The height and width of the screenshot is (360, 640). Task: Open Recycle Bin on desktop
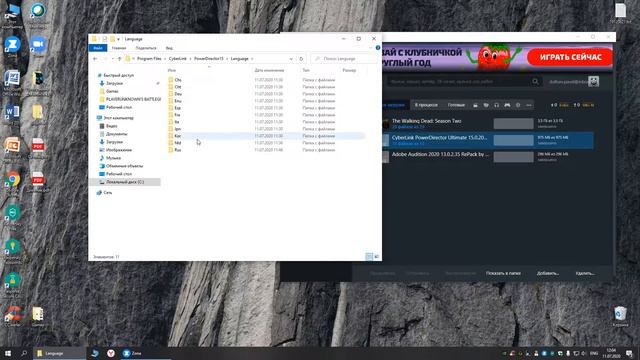(x=620, y=315)
